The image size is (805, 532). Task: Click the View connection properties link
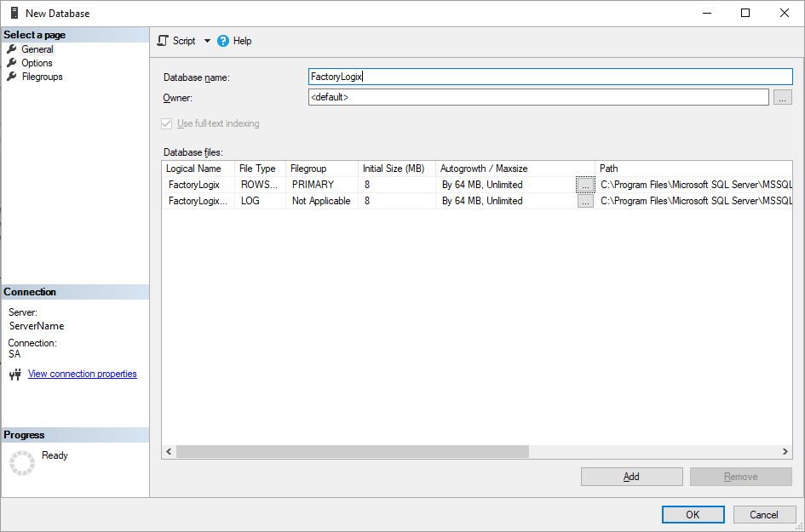pyautogui.click(x=82, y=373)
